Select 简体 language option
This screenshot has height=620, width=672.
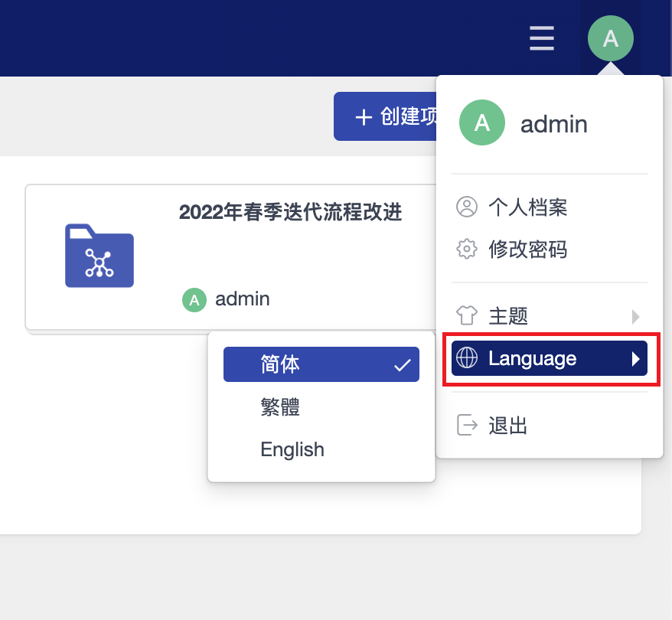point(321,364)
